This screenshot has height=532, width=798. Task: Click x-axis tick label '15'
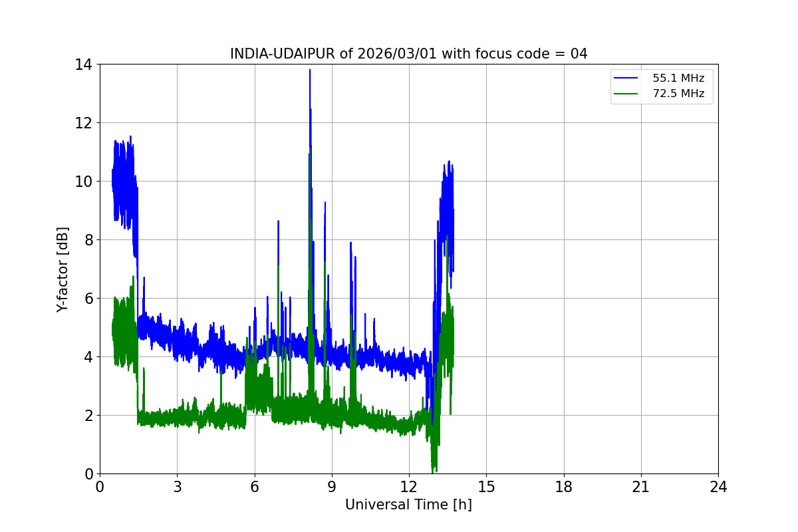[x=486, y=487]
